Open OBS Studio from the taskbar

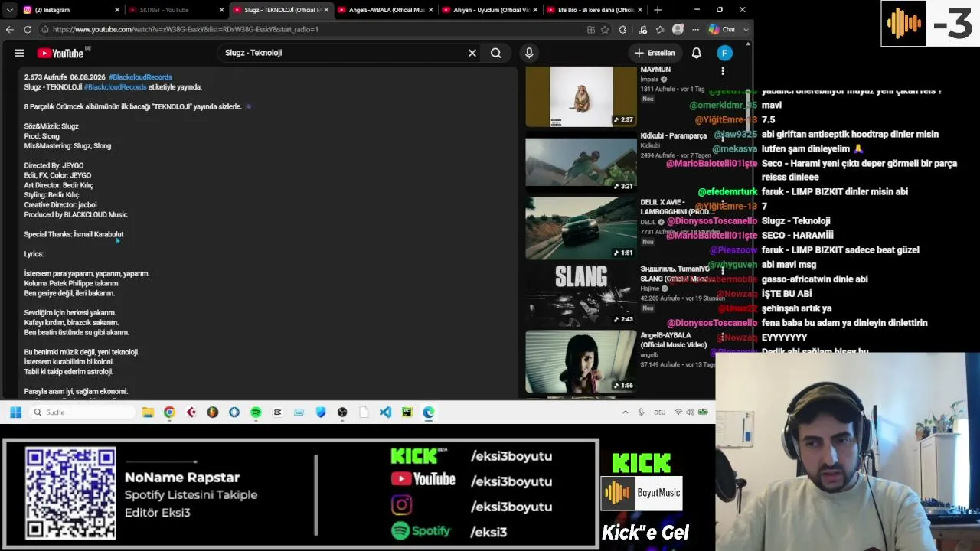342,412
